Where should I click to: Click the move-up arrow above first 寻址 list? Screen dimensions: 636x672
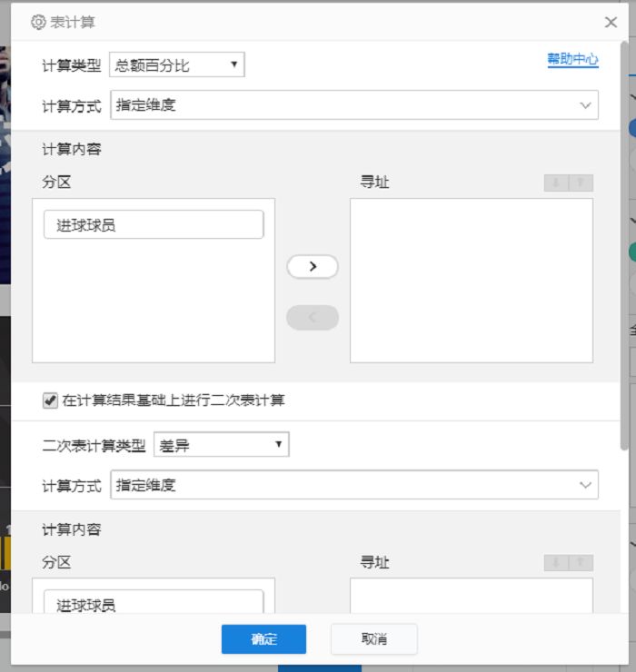(581, 183)
